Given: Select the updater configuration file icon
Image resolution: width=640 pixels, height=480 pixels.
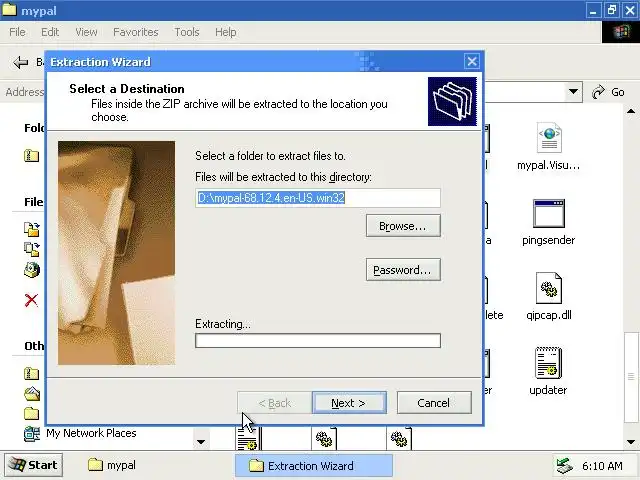Looking at the screenshot, I should (549, 362).
